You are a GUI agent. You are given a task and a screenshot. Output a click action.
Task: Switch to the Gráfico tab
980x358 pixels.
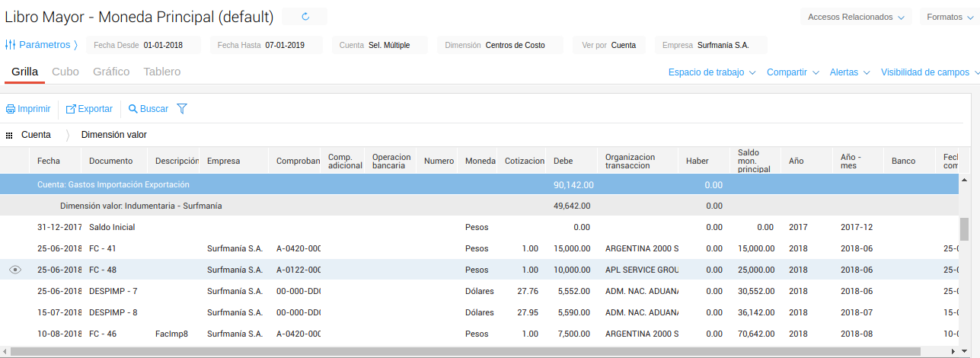click(x=110, y=72)
